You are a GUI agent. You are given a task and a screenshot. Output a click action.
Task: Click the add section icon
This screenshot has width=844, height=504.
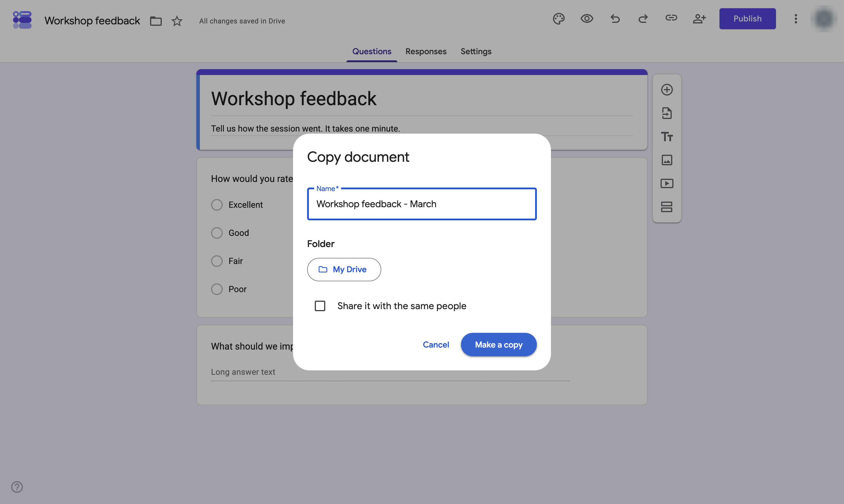(667, 207)
